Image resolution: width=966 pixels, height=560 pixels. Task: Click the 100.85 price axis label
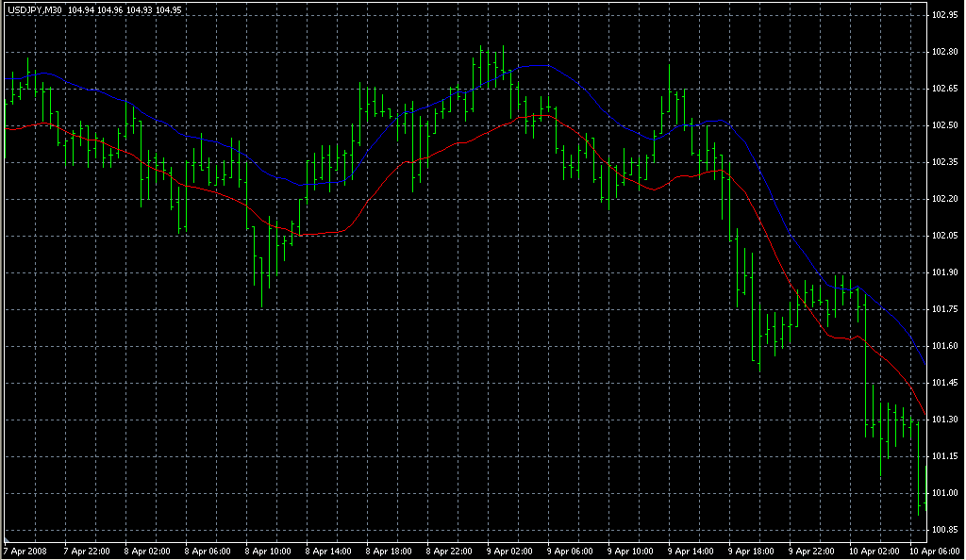(944, 530)
